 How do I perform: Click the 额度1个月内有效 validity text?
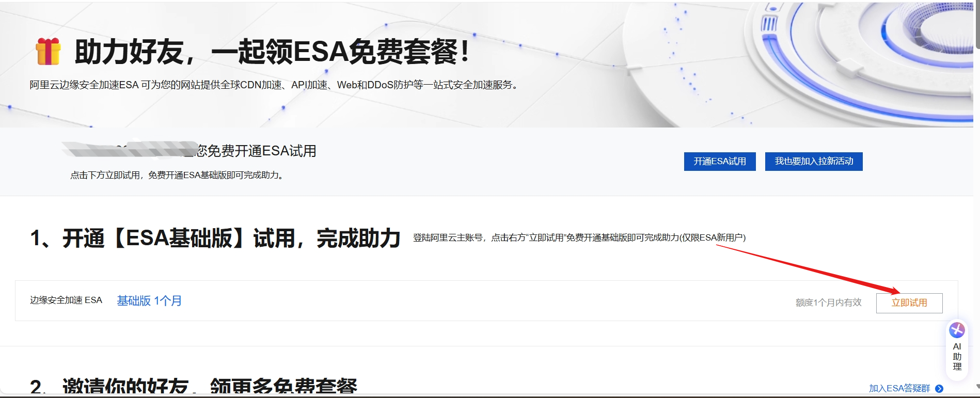coord(828,303)
